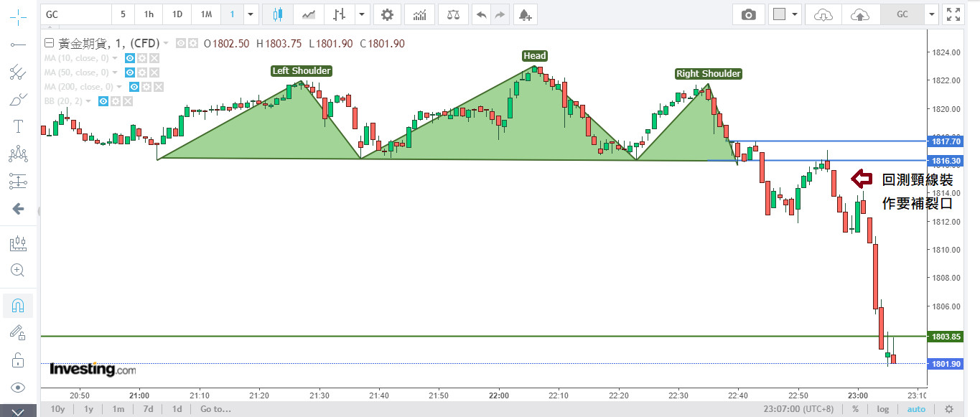Take a chart snapshot with the camera
980x417 pixels.
pos(749,14)
